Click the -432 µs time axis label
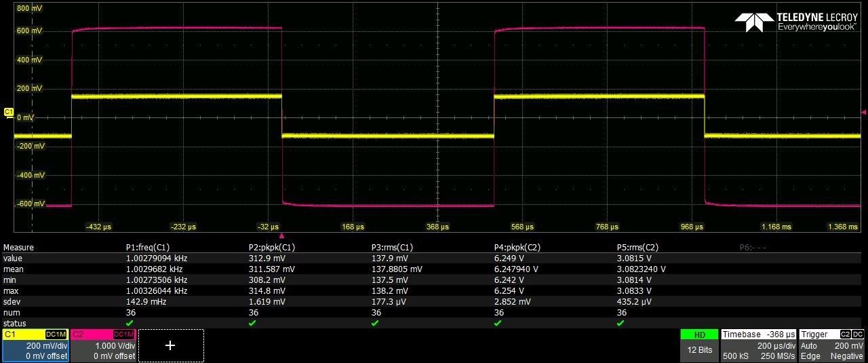 click(x=98, y=227)
